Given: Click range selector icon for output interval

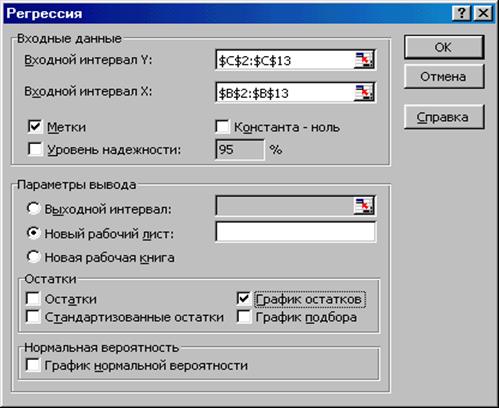Looking at the screenshot, I should click(x=364, y=206).
